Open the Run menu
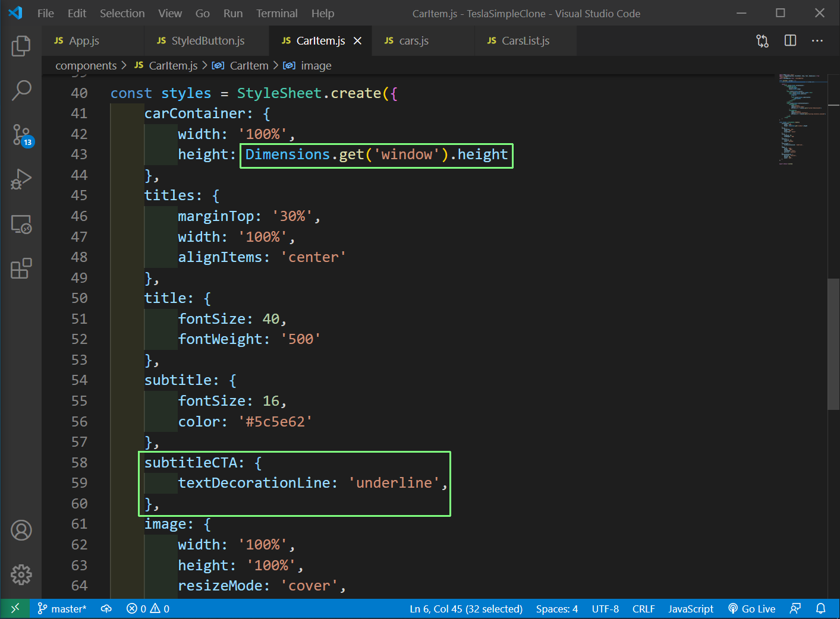The height and width of the screenshot is (619, 840). point(233,13)
